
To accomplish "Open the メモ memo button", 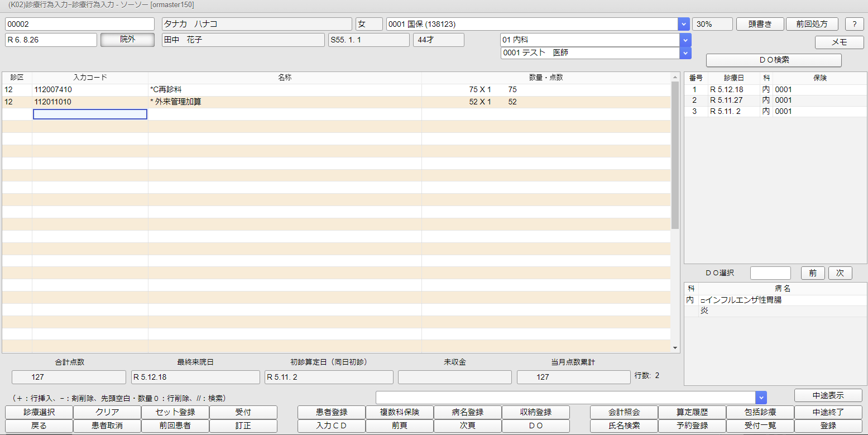I will click(838, 42).
